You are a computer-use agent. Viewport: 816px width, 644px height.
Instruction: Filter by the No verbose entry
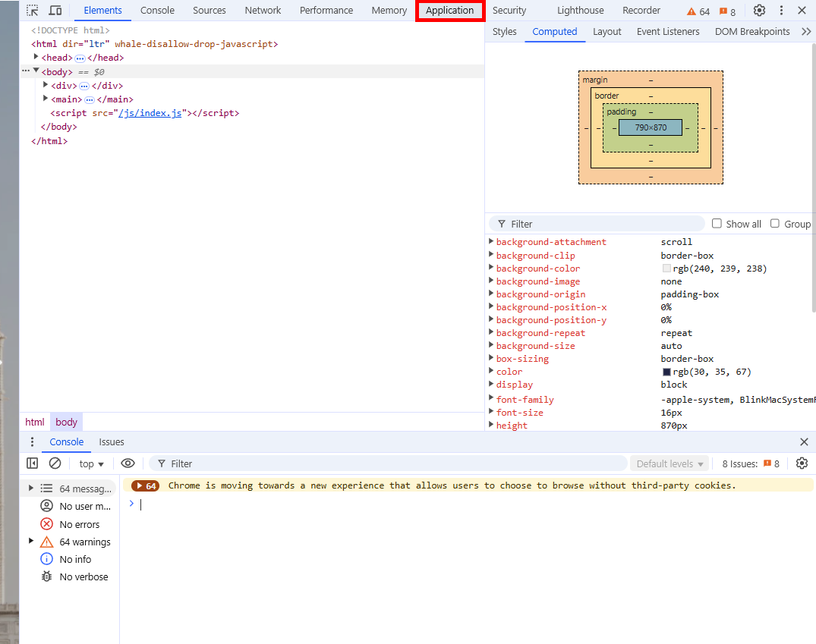pyautogui.click(x=75, y=577)
